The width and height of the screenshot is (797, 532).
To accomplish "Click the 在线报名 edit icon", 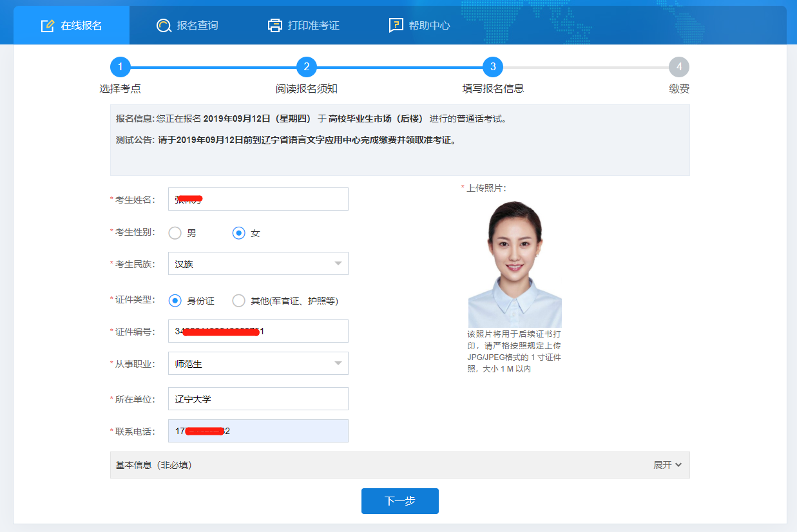I will point(47,26).
